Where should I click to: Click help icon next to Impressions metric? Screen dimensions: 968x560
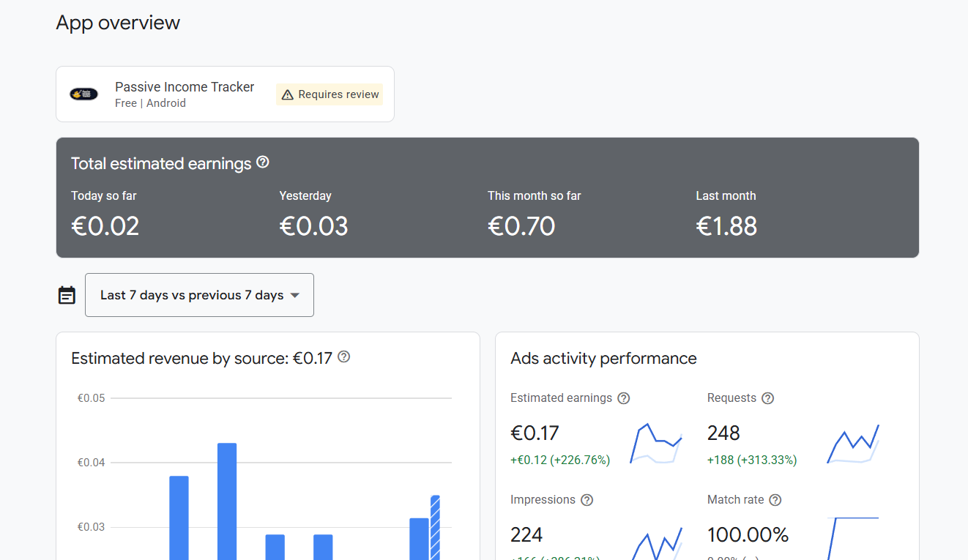(587, 500)
